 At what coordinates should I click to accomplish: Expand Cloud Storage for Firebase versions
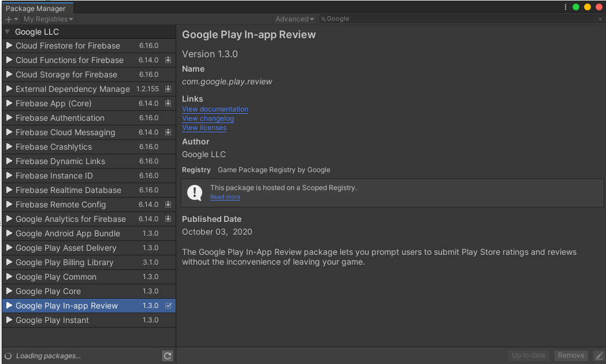[9, 75]
